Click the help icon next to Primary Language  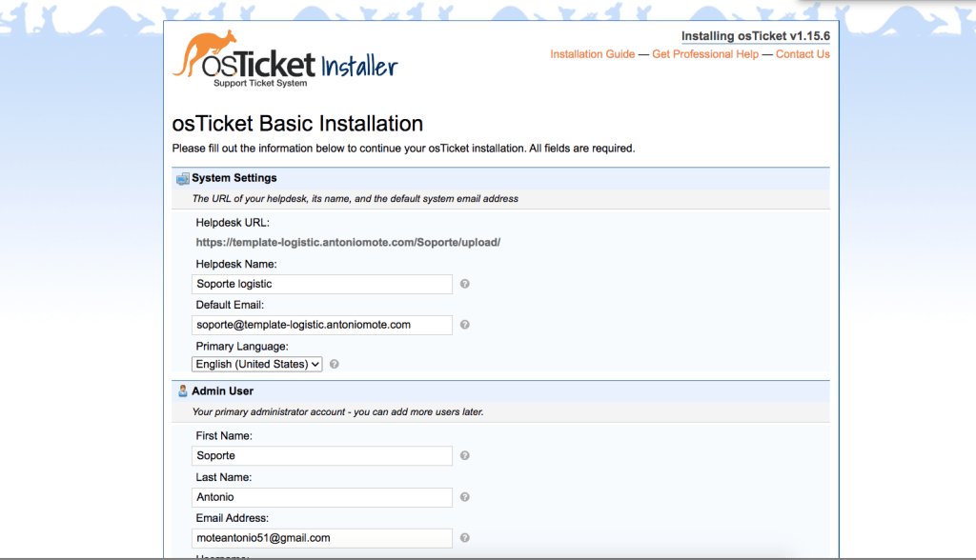point(334,364)
